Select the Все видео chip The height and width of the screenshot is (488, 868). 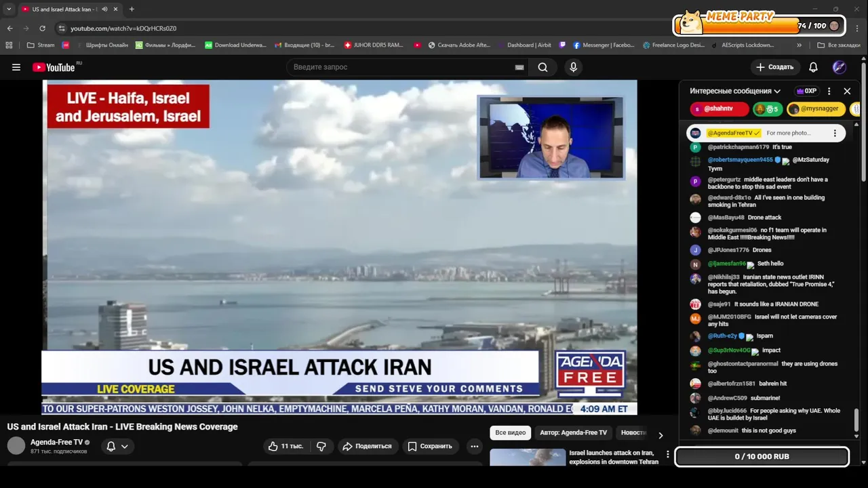(x=511, y=432)
